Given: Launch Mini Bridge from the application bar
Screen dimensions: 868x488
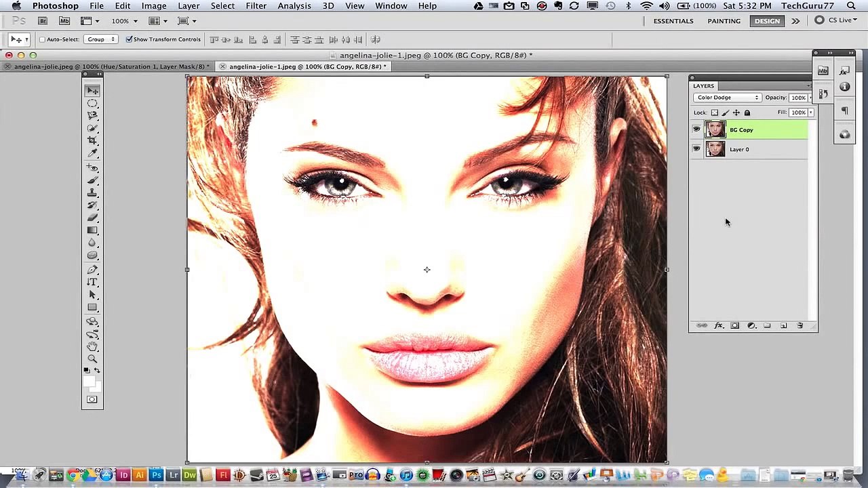Looking at the screenshot, I should coord(64,21).
